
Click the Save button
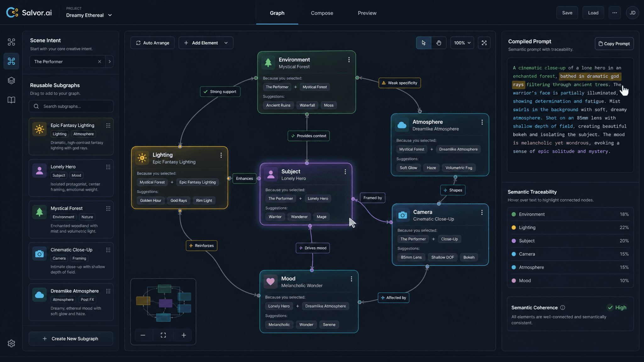tap(567, 13)
